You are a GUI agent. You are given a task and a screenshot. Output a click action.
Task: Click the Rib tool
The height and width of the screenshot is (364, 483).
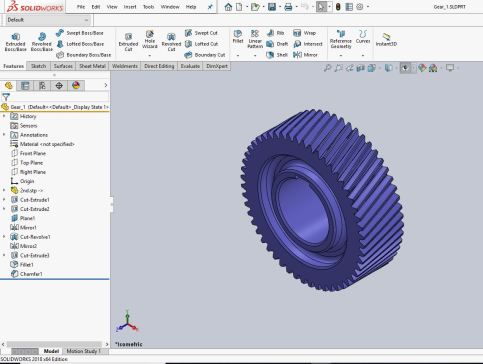point(276,33)
